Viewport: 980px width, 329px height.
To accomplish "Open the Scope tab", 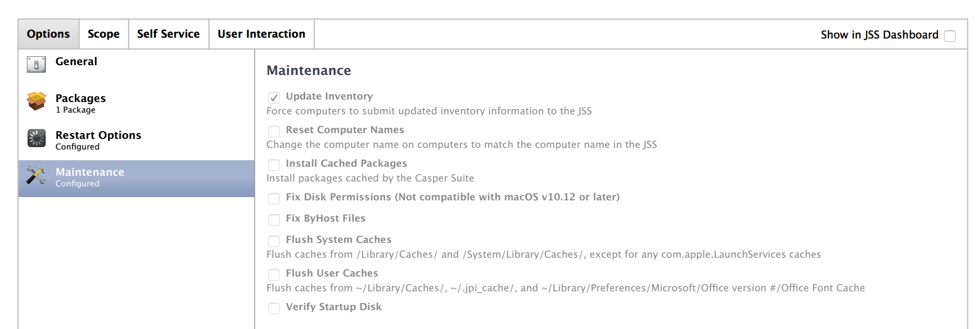I will coord(104,34).
